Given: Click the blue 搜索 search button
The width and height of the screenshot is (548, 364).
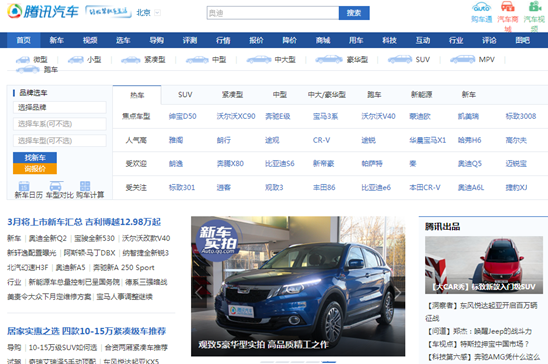Looking at the screenshot, I should tap(354, 13).
